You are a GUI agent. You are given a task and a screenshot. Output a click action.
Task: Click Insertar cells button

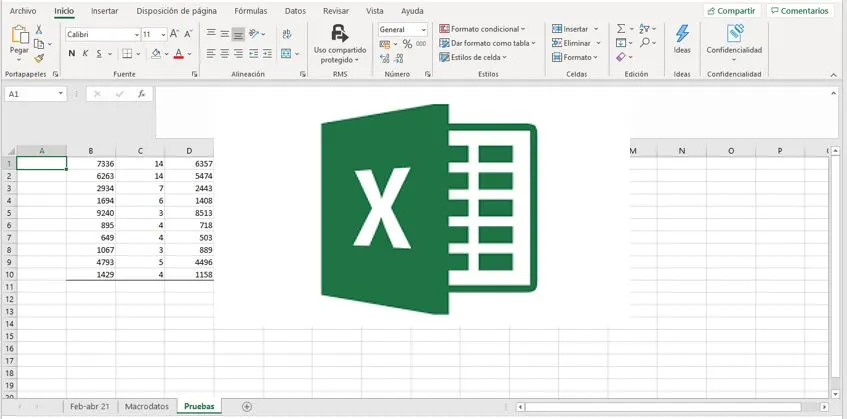pos(575,29)
